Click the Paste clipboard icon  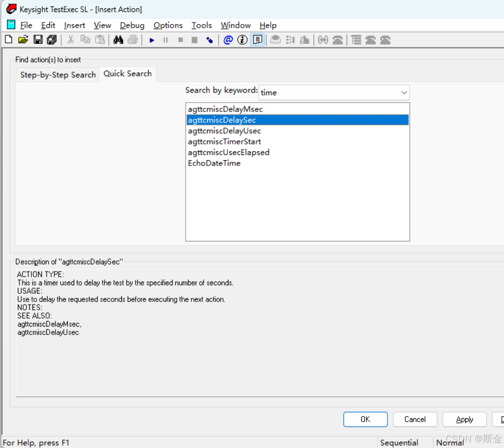pos(100,40)
